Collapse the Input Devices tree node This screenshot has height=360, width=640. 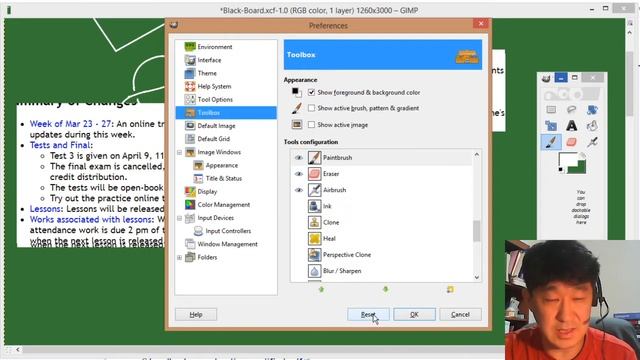pyautogui.click(x=179, y=218)
